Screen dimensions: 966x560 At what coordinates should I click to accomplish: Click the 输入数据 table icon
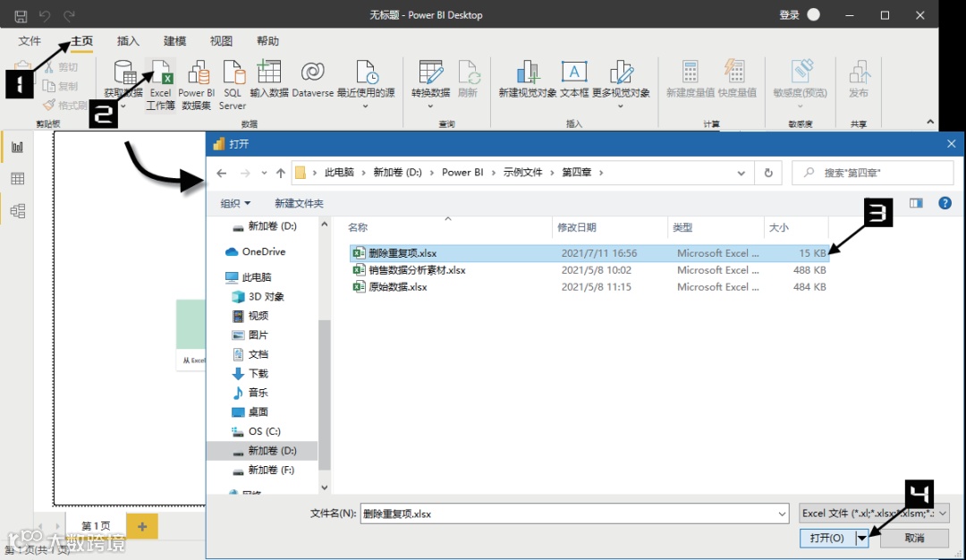pos(268,72)
